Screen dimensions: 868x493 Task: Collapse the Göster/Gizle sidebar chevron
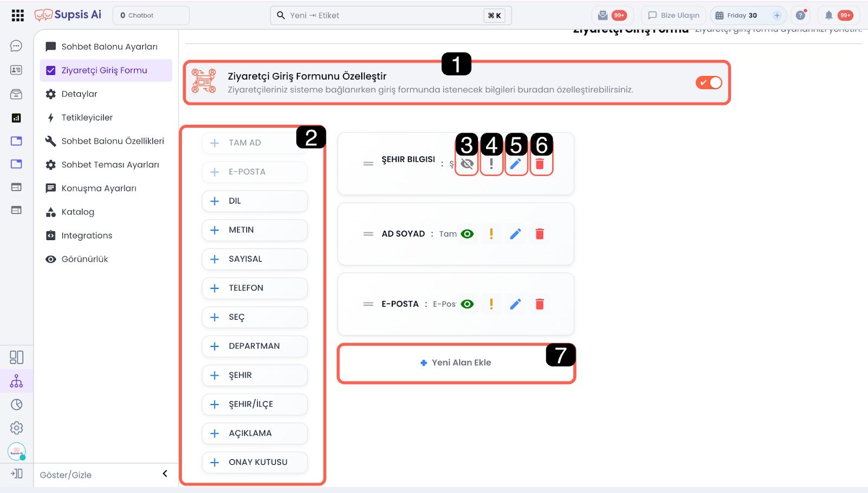[x=165, y=474]
